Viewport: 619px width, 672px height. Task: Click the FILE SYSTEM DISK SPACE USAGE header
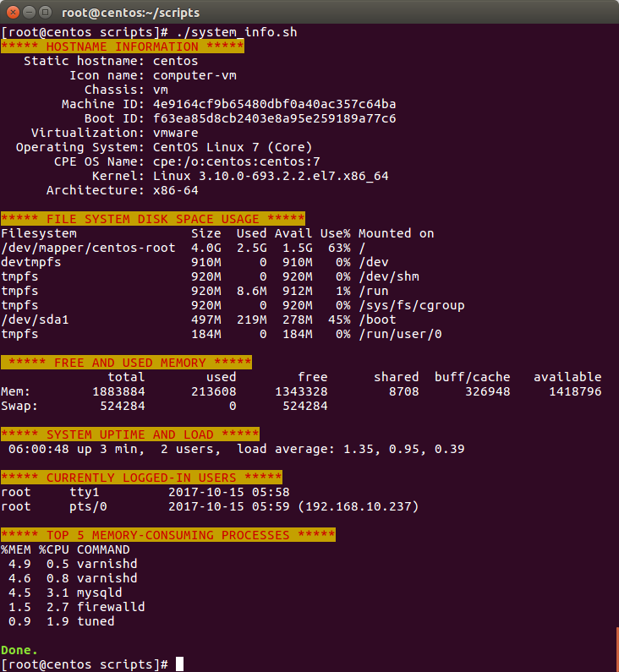click(x=153, y=219)
